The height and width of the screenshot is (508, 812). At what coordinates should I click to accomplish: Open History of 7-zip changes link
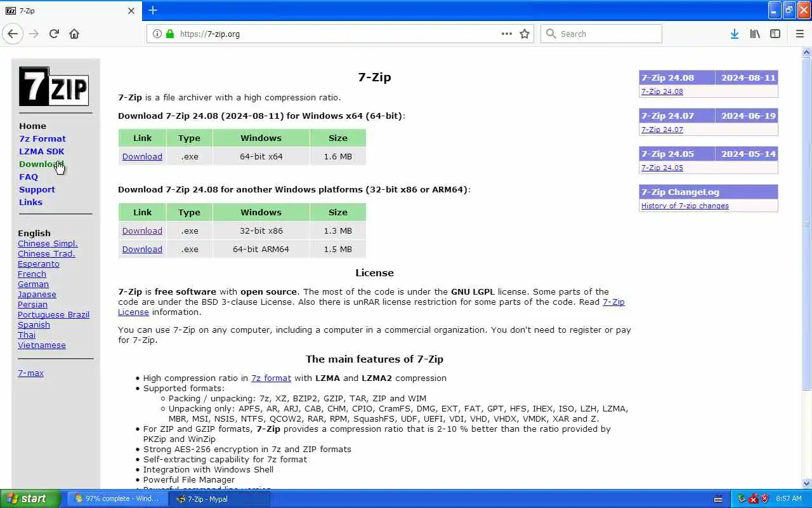click(x=684, y=206)
